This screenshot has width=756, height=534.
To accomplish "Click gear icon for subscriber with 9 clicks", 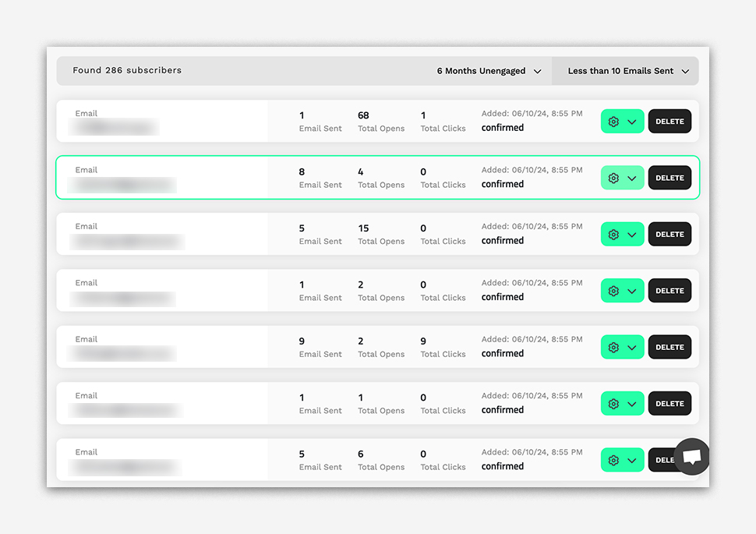I will 613,348.
